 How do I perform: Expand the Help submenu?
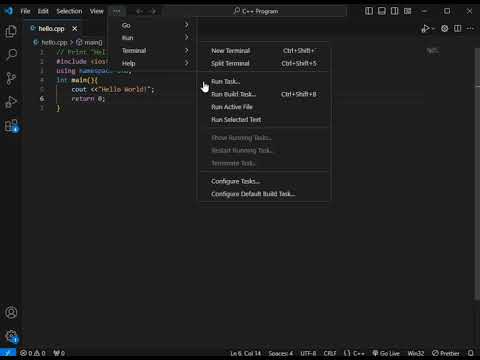(155, 63)
